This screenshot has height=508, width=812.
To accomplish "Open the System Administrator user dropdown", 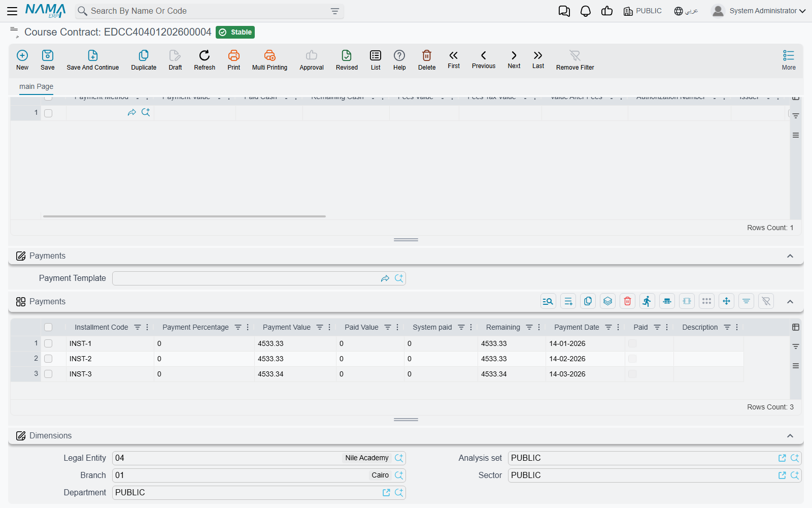I will [758, 11].
